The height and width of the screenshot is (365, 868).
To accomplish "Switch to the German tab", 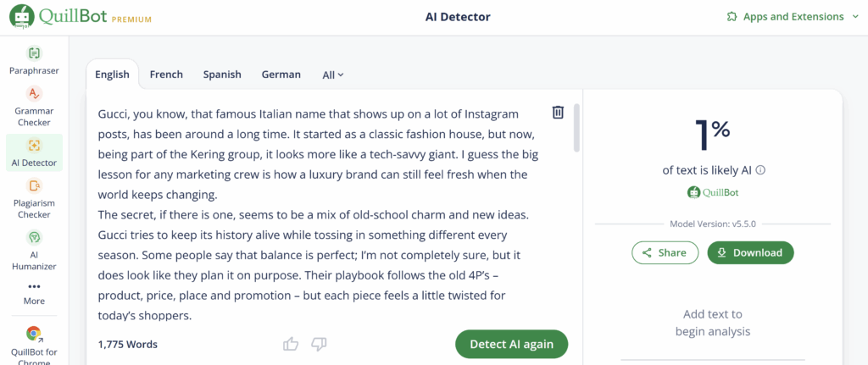I will tap(281, 75).
